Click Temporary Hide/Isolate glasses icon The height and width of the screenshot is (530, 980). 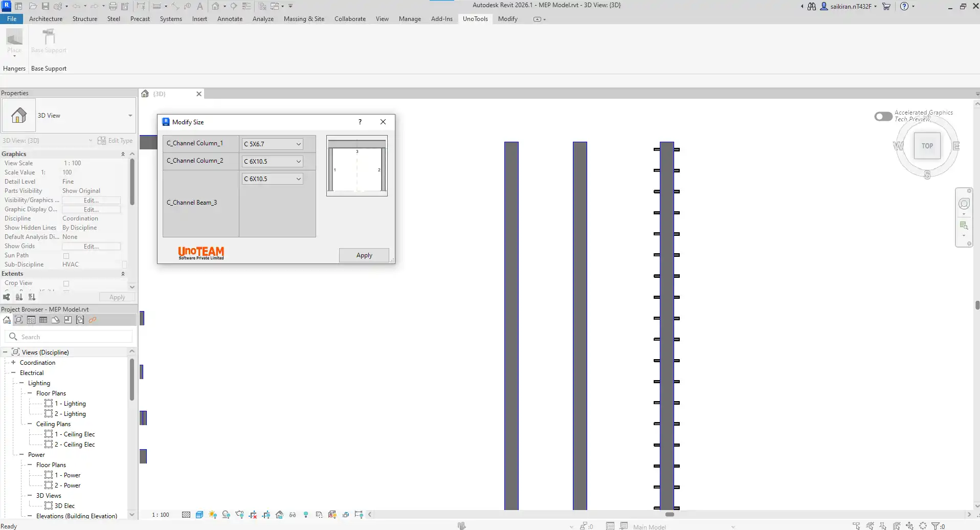tap(293, 515)
